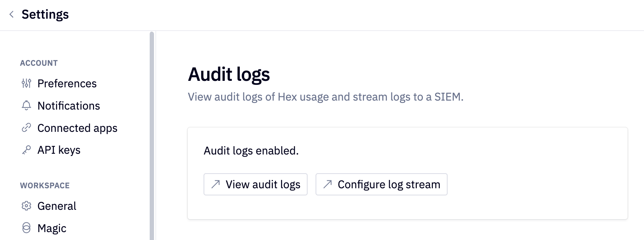Open General workspace settings

point(57,206)
